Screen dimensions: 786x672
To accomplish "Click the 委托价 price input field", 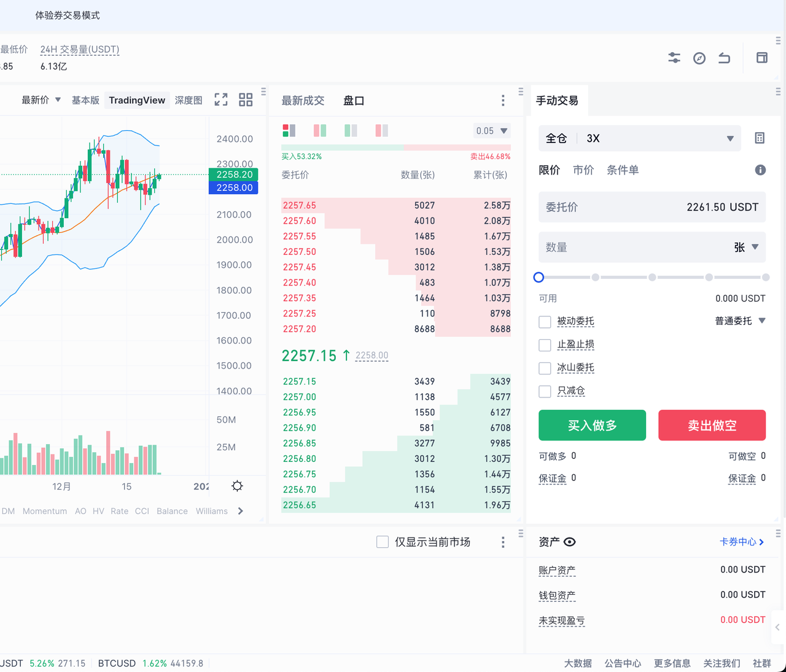I will pyautogui.click(x=652, y=208).
